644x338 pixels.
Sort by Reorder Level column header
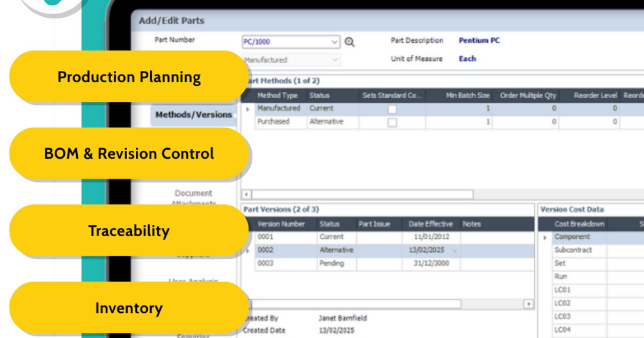pyautogui.click(x=589, y=95)
